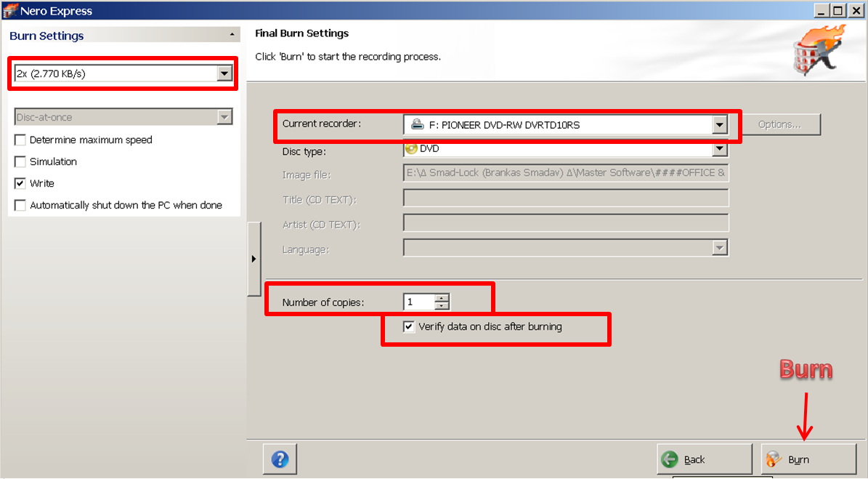Toggle Automatically shut down the PC when done

coord(20,205)
